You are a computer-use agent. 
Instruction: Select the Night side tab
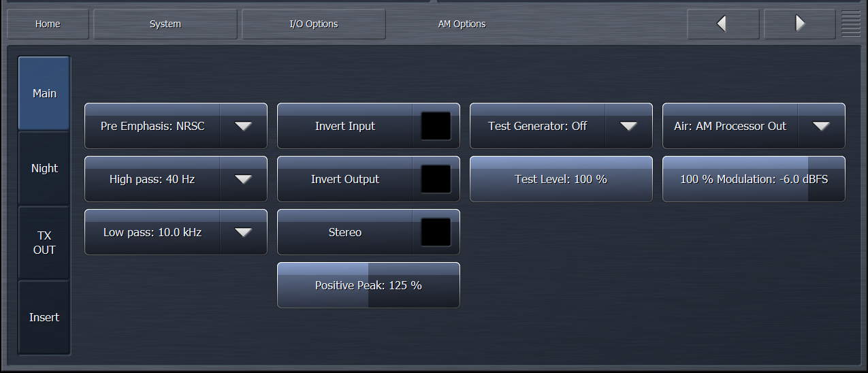tap(44, 168)
